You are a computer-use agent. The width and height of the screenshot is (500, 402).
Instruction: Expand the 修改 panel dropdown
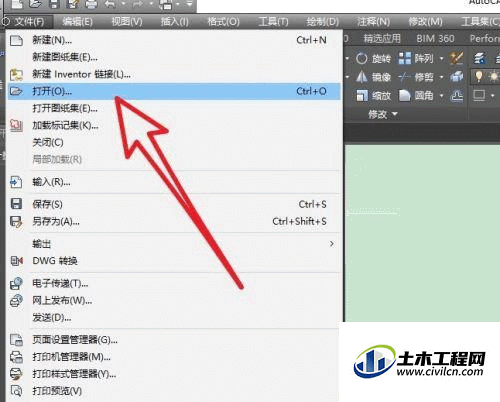coord(383,115)
